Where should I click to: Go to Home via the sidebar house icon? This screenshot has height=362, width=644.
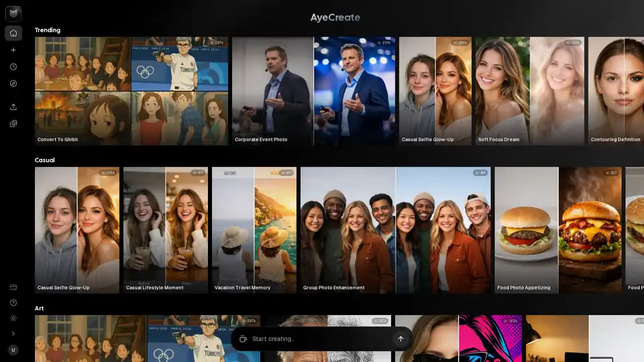(x=13, y=34)
